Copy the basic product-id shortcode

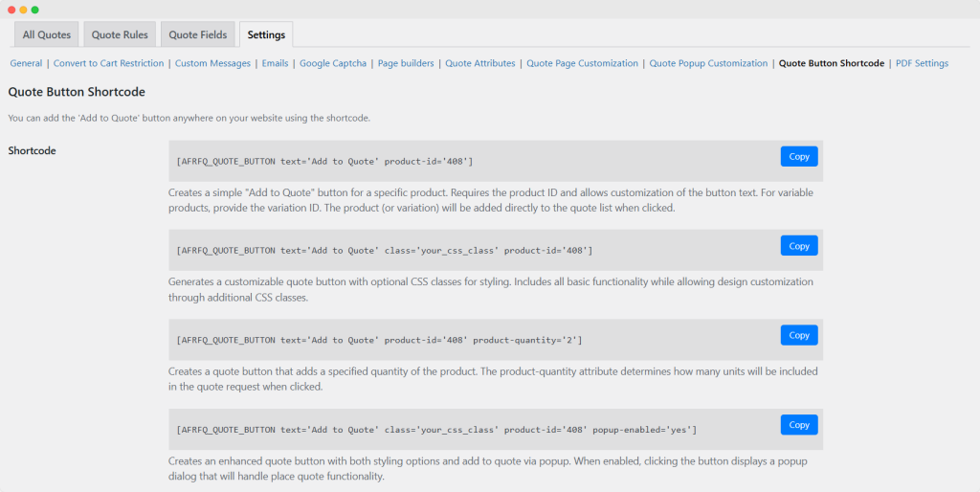[798, 156]
